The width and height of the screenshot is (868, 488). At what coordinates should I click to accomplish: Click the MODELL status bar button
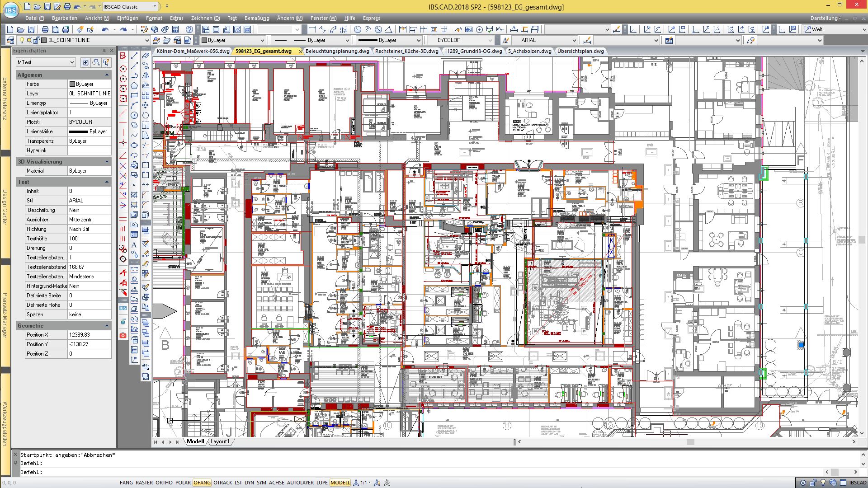340,483
